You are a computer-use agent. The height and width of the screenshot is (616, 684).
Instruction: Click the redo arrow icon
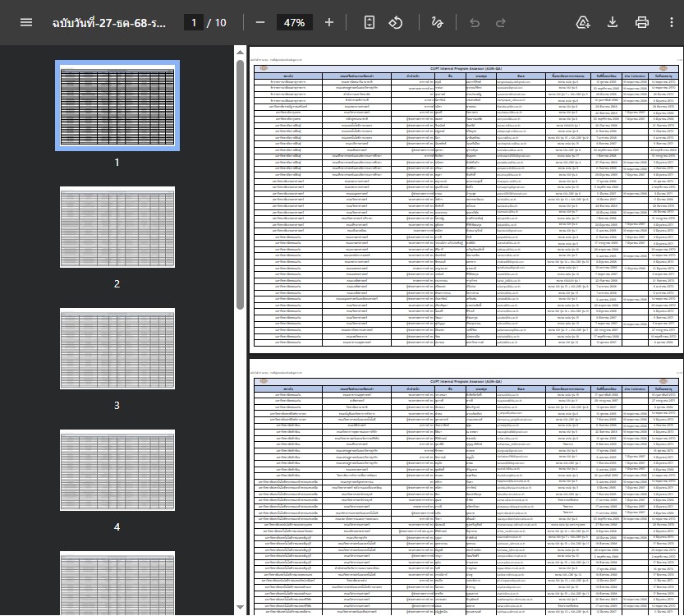(500, 22)
